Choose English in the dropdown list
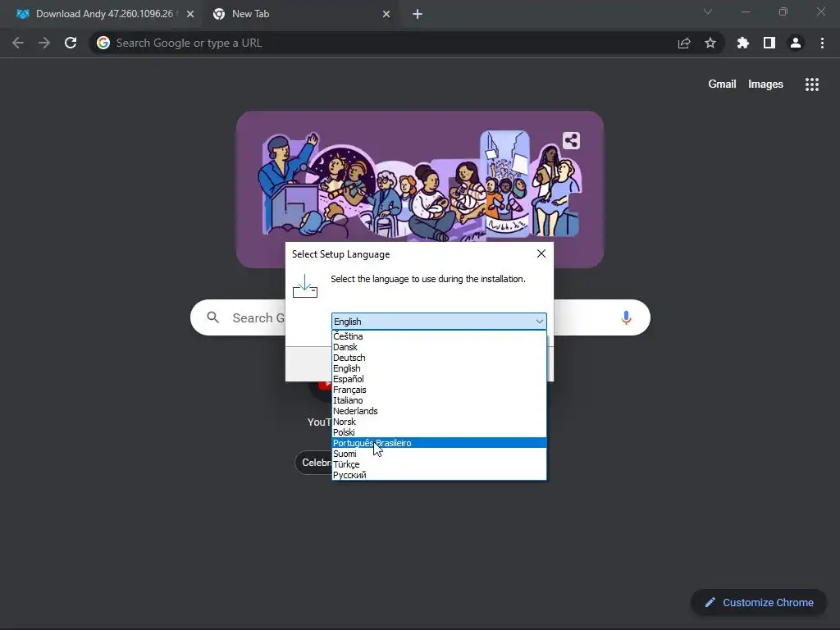 pyautogui.click(x=440, y=368)
